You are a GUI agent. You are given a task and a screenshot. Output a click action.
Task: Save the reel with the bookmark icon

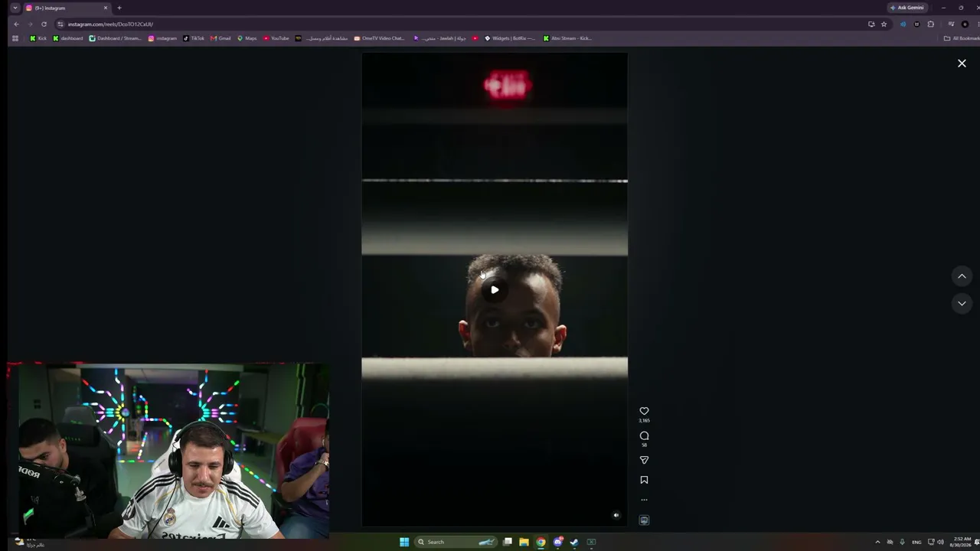pyautogui.click(x=644, y=480)
